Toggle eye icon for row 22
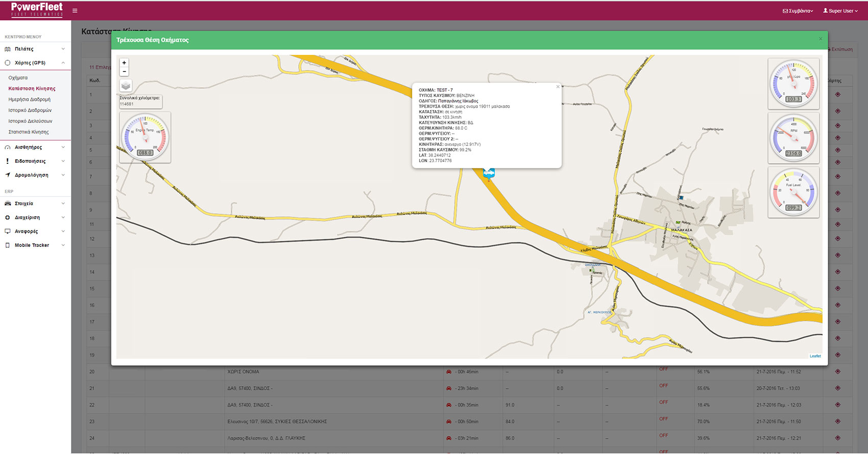 837,405
